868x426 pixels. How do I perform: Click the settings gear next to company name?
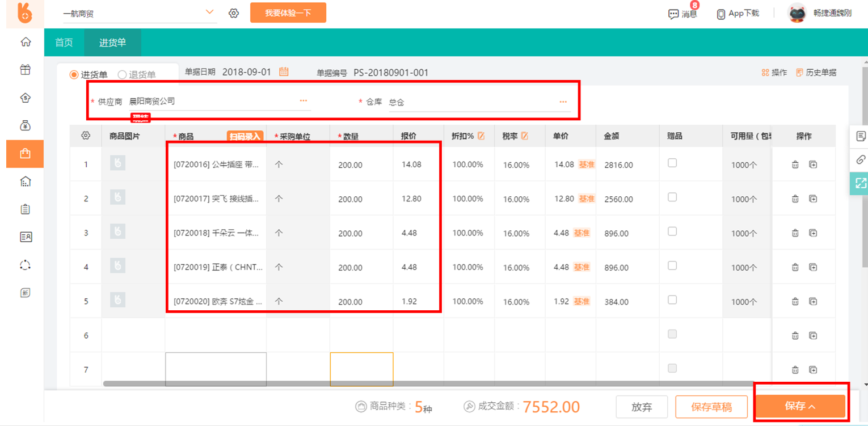(234, 13)
